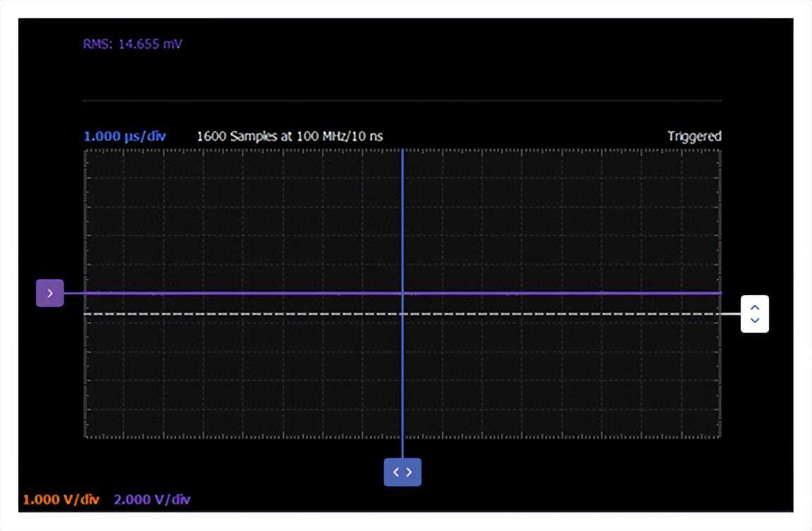
Task: Select the blue vertical time position line
Action: pos(402,211)
